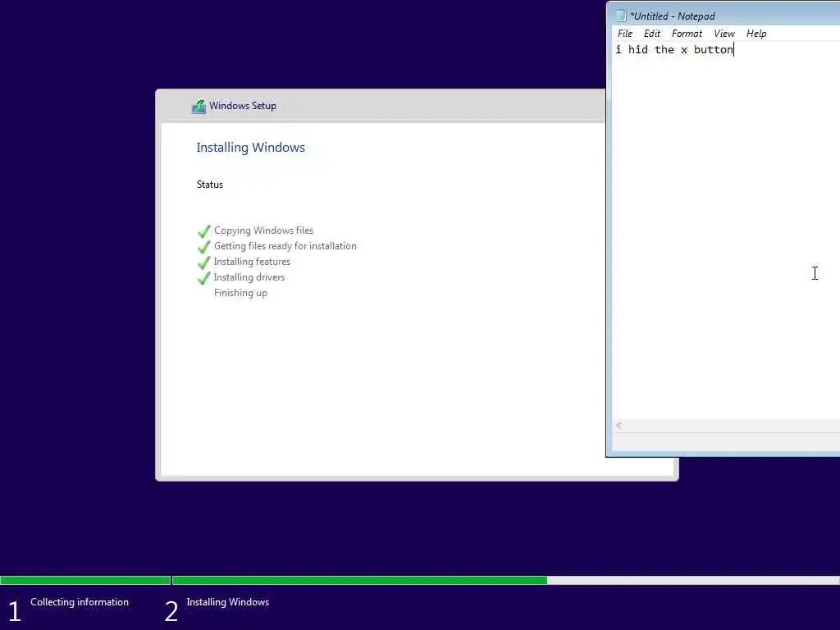The width and height of the screenshot is (840, 630).
Task: Click the '*Untitled - Notepad' window title
Action: pyautogui.click(x=673, y=16)
